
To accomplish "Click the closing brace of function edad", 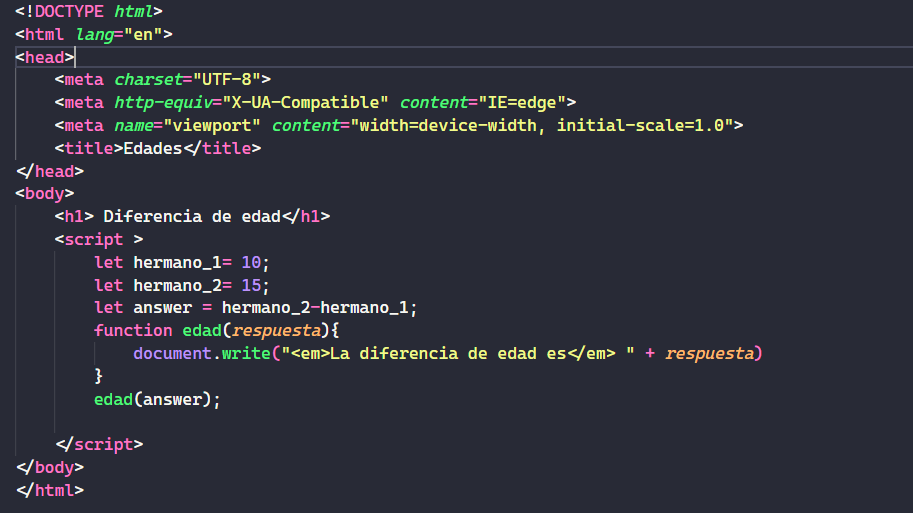I will pyautogui.click(x=98, y=377).
